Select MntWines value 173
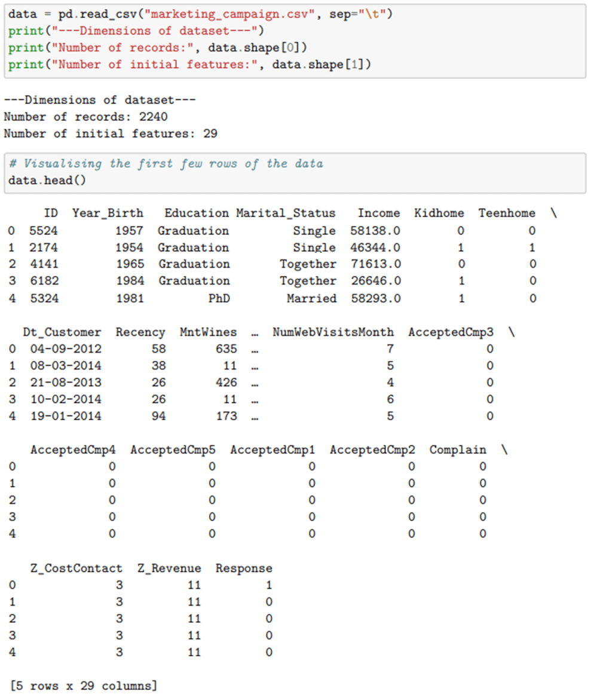The image size is (594, 700). pos(226,417)
